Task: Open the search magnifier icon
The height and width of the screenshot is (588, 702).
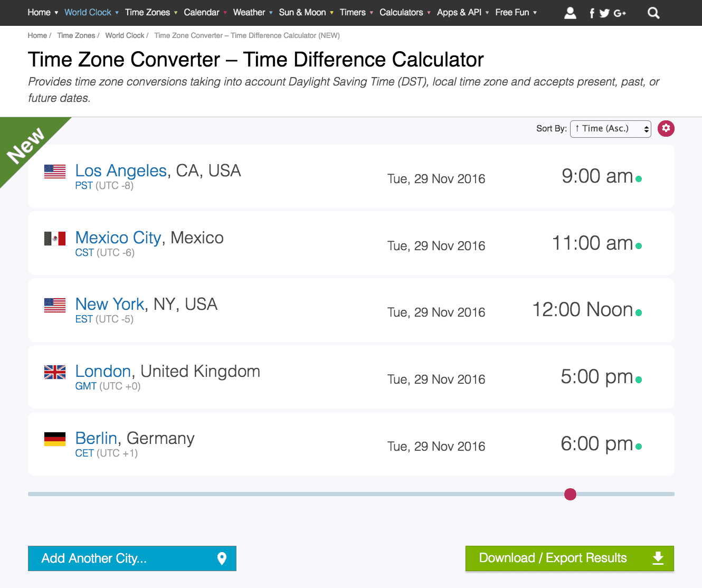Action: [x=653, y=13]
